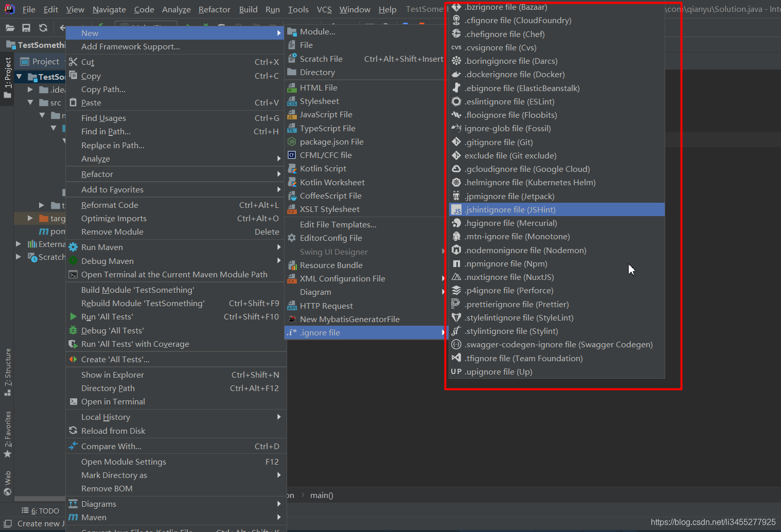The width and height of the screenshot is (781, 532).
Task: Click the Reload from Disk icon
Action: pyautogui.click(x=73, y=431)
